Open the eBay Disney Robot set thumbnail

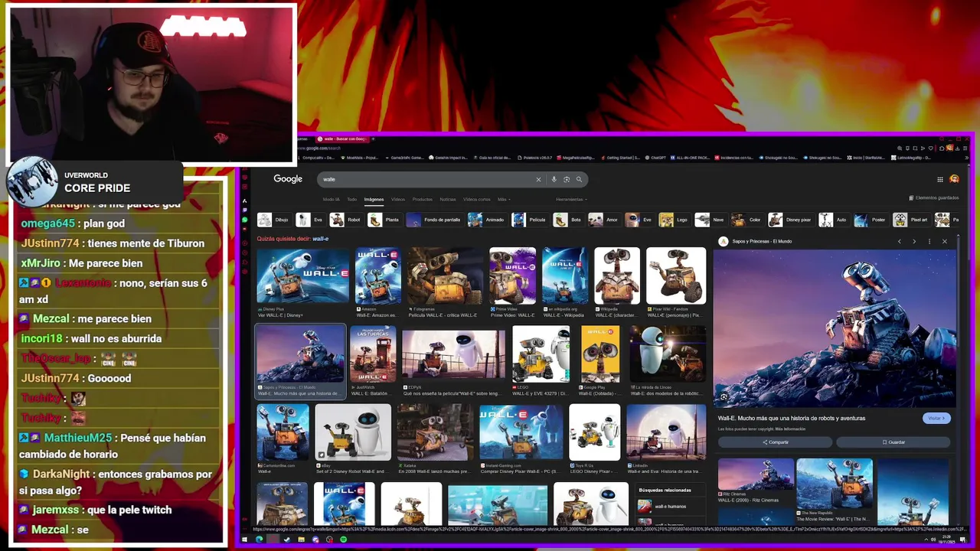pyautogui.click(x=353, y=432)
